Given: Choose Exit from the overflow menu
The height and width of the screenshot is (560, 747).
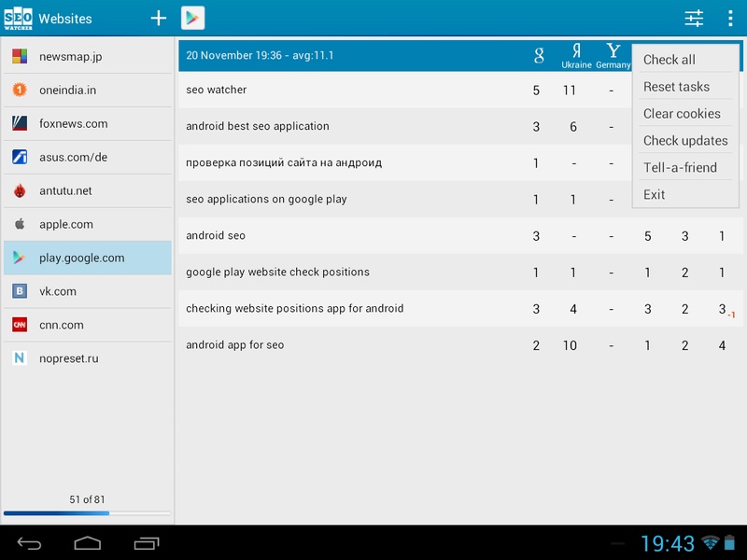Looking at the screenshot, I should coord(685,194).
